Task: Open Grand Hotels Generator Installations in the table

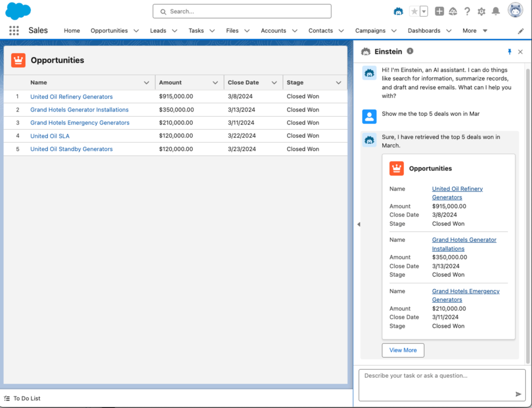Action: [79, 110]
